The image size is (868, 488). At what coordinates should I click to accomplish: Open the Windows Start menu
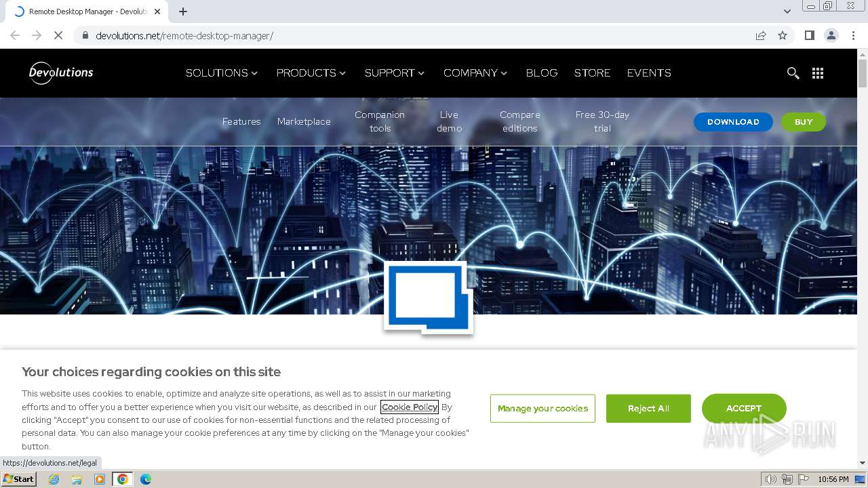[x=19, y=479]
